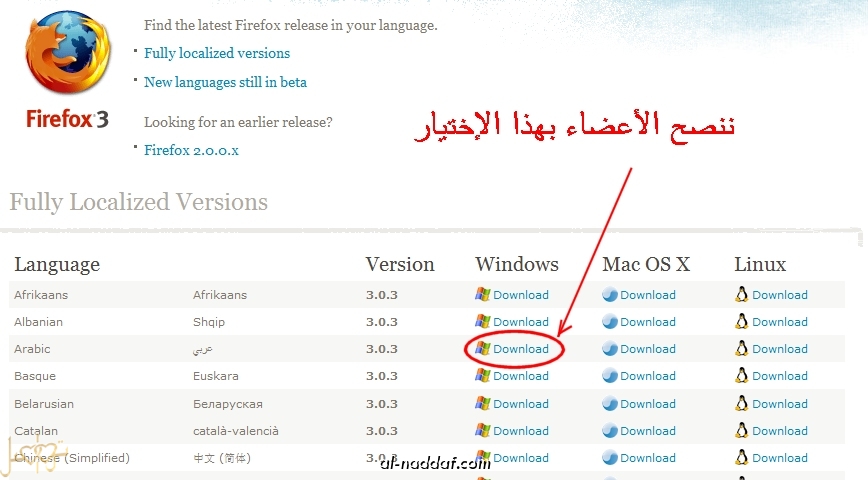Download Albanian Firefox for Mac OS X
This screenshot has height=480, width=868.
pos(648,322)
